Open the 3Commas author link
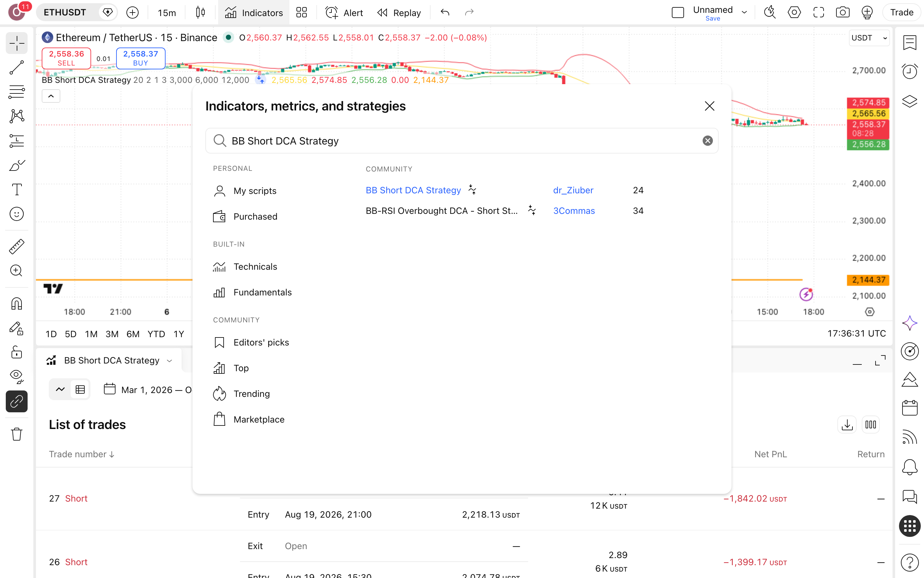The width and height of the screenshot is (924, 578). [x=574, y=211]
